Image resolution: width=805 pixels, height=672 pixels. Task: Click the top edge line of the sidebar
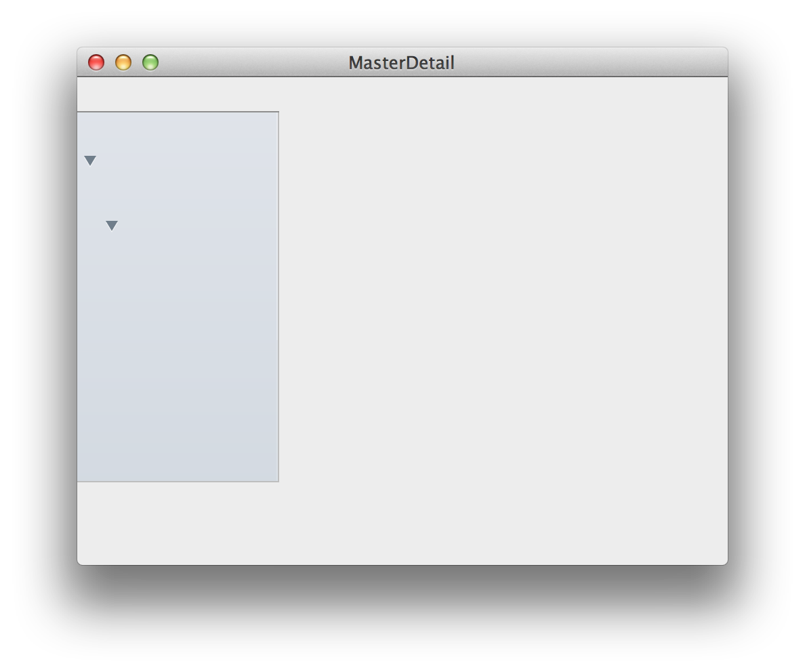[178, 112]
